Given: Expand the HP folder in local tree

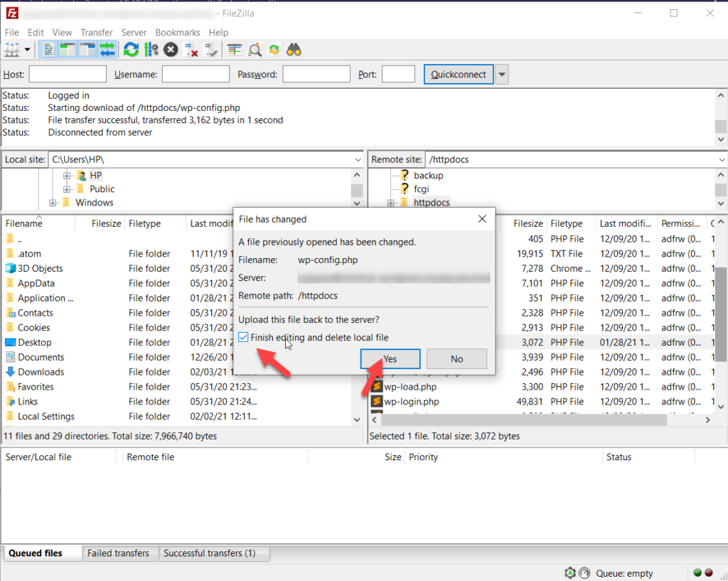Looking at the screenshot, I should [x=67, y=176].
